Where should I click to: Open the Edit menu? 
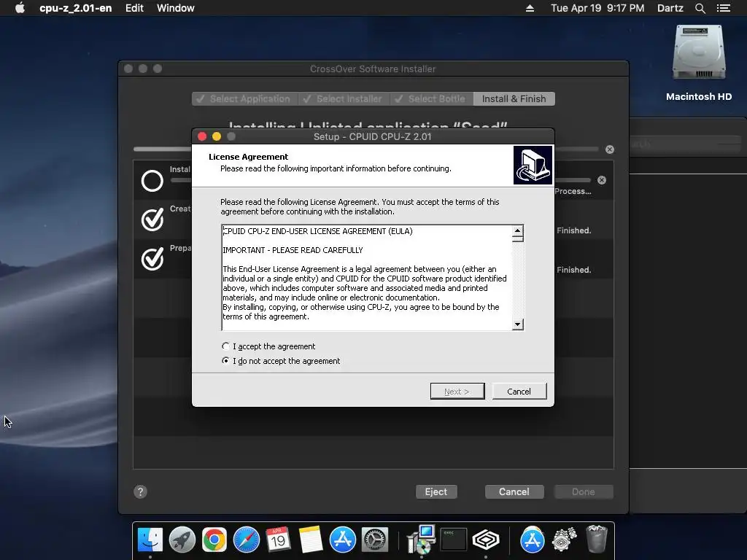click(134, 8)
